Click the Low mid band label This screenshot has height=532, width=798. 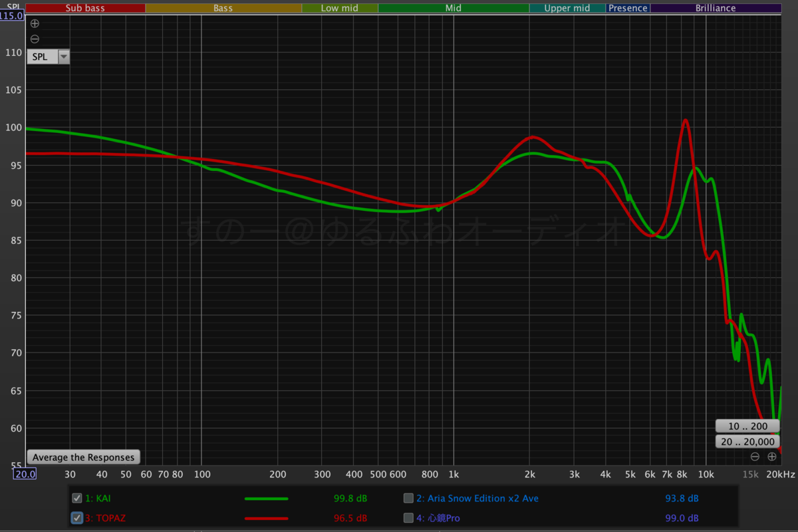tap(340, 9)
